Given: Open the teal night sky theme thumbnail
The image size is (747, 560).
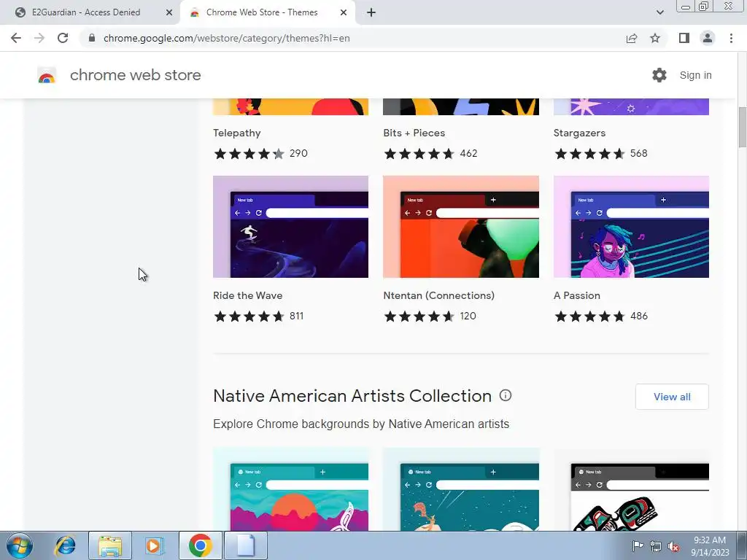Looking at the screenshot, I should click(461, 489).
